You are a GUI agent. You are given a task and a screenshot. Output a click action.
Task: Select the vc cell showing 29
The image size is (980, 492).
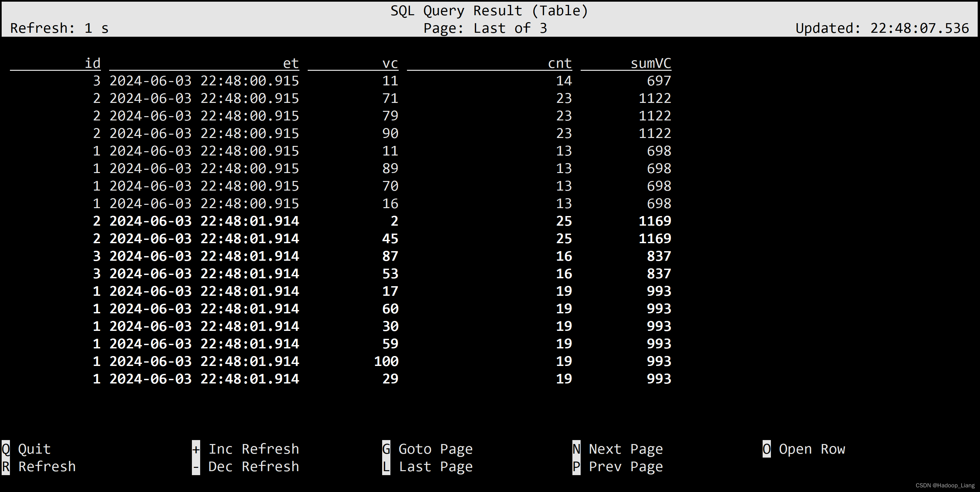tap(390, 379)
